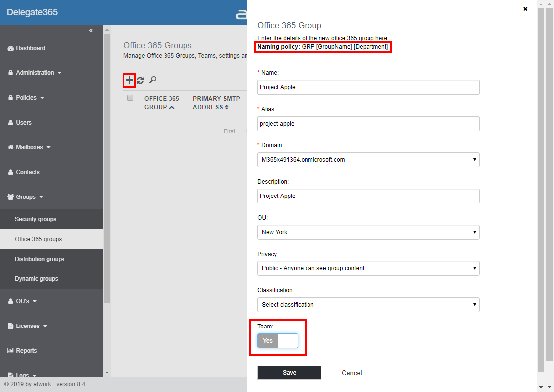Click the Administration lock icon
This screenshot has height=392, width=554.
click(10, 72)
